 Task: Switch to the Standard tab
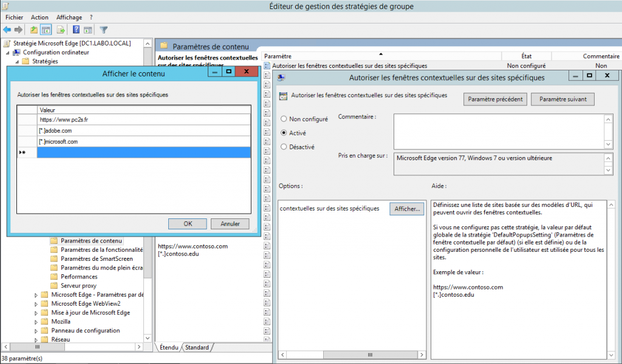pos(197,348)
